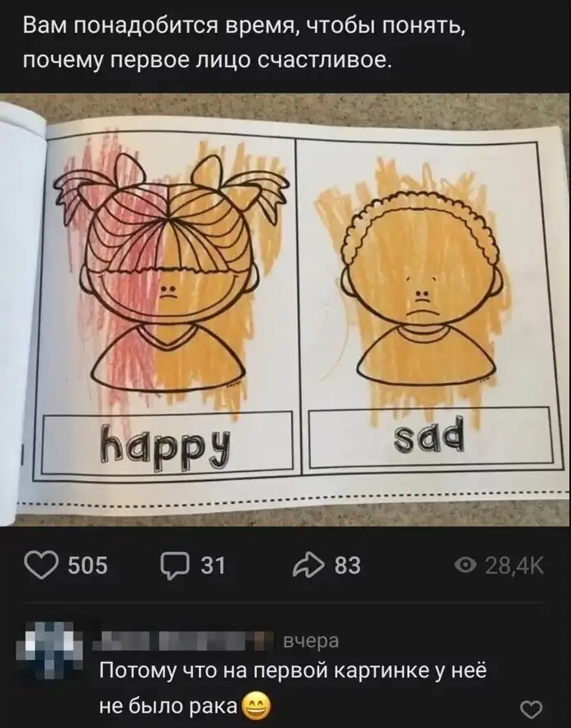Like the comment with its small heart
The image size is (571, 728).
pos(531,709)
